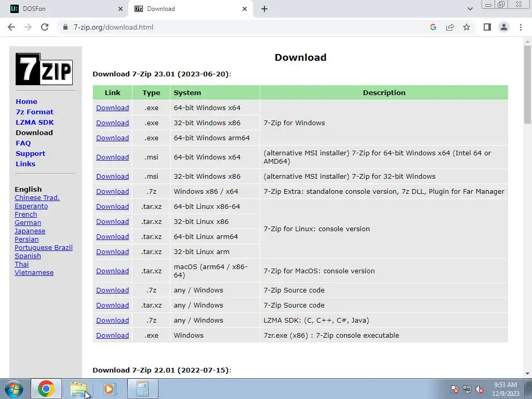Open media player taskbar icon
This screenshot has height=399, width=532.
pos(110,389)
